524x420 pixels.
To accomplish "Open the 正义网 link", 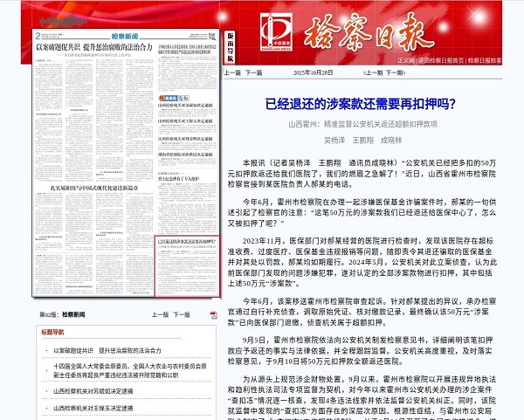I will point(407,60).
